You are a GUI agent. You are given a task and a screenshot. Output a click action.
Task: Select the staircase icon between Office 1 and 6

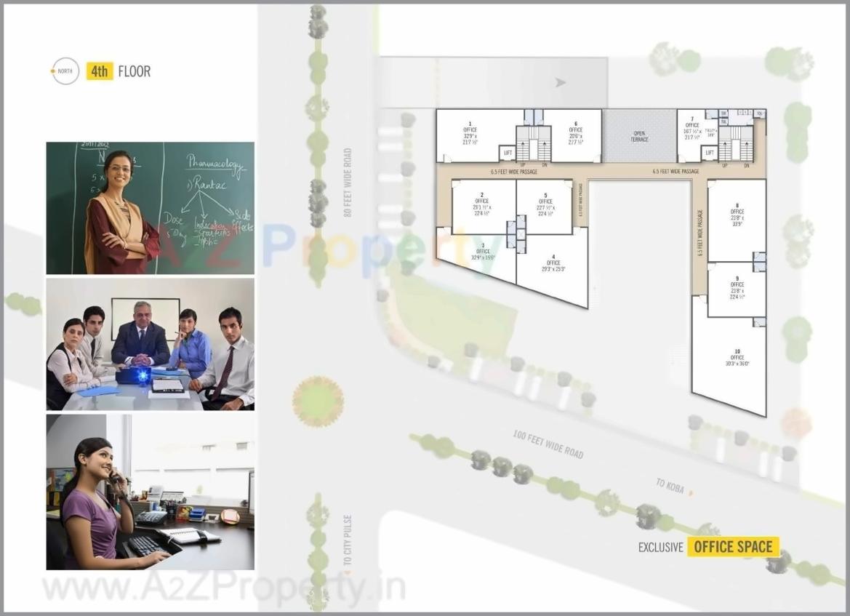pyautogui.click(x=535, y=144)
